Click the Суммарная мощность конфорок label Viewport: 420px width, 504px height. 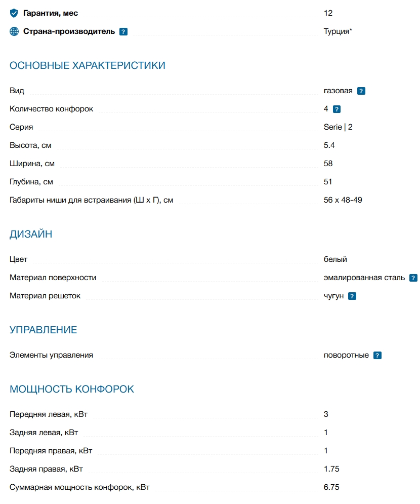tap(79, 487)
